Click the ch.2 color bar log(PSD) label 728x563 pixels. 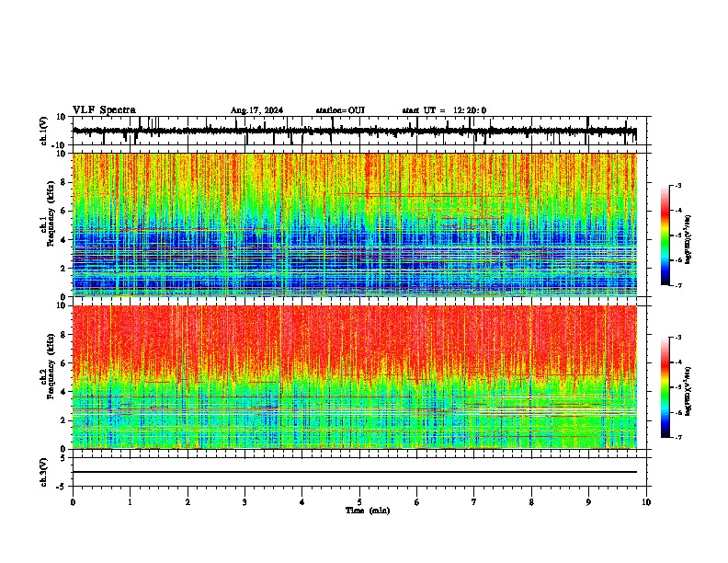coord(688,391)
